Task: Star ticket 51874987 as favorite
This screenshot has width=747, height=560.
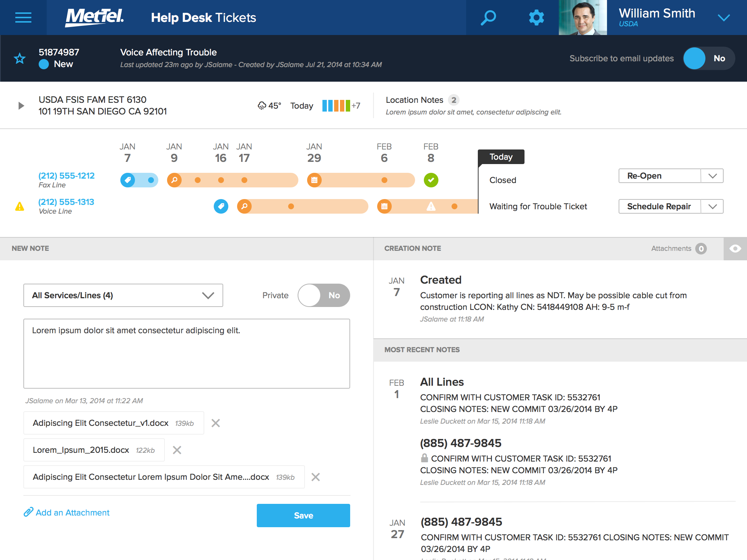Action: click(x=20, y=58)
